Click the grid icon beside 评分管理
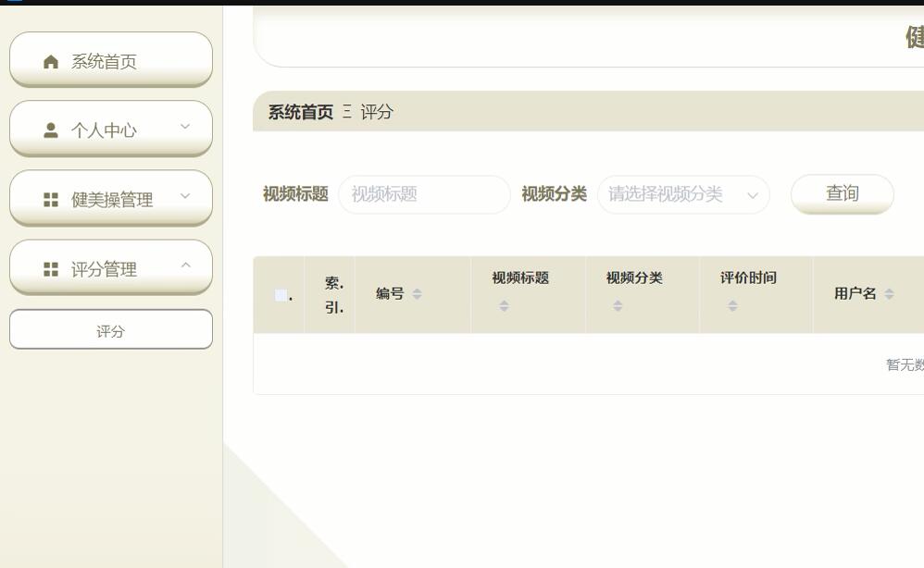Screen dimensions: 924x568 click(51, 267)
